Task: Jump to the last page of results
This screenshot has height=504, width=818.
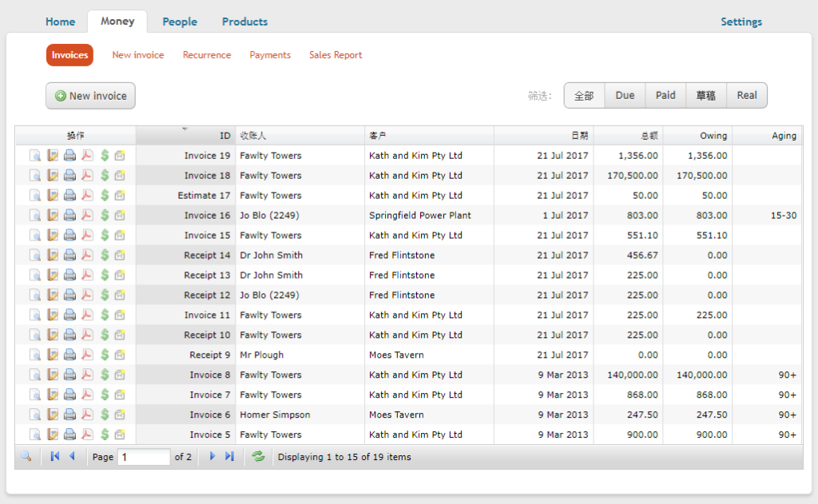Action: (229, 456)
